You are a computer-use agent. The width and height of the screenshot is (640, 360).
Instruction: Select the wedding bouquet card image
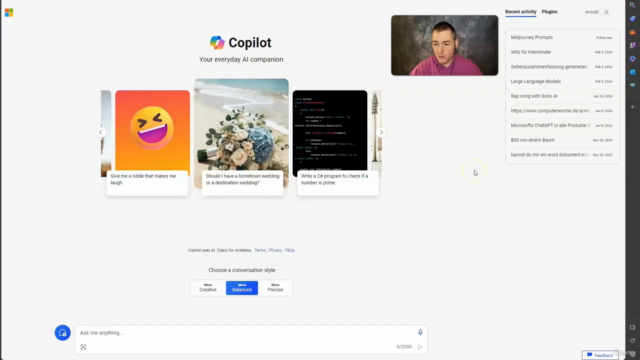pyautogui.click(x=241, y=125)
